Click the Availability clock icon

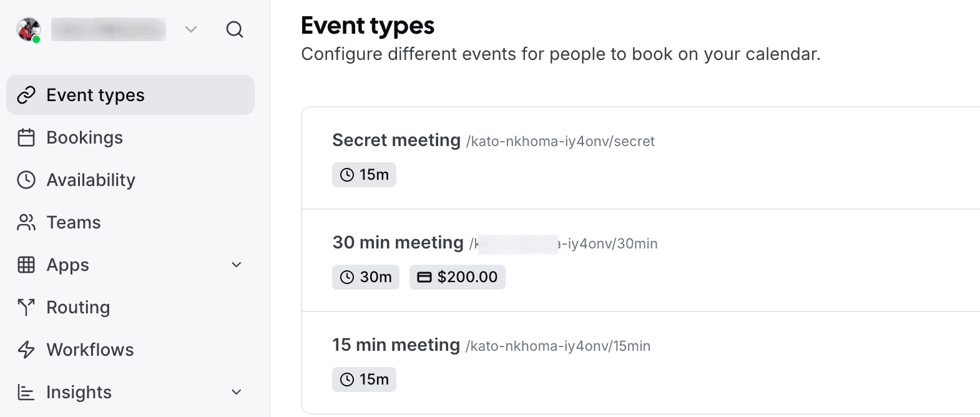pyautogui.click(x=26, y=180)
